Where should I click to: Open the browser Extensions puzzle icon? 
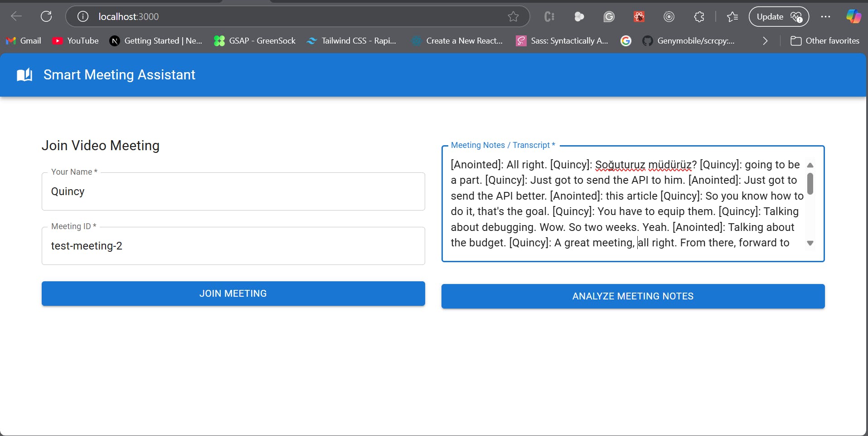pyautogui.click(x=699, y=17)
